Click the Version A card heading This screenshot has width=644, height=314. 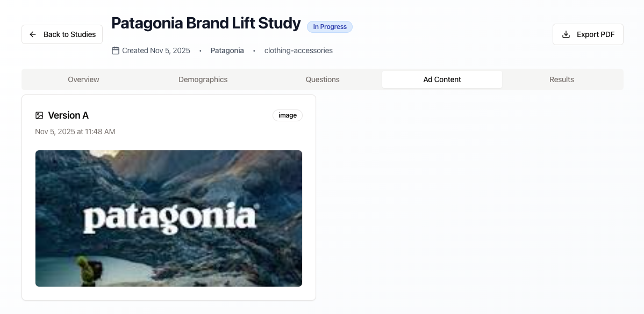[68, 115]
